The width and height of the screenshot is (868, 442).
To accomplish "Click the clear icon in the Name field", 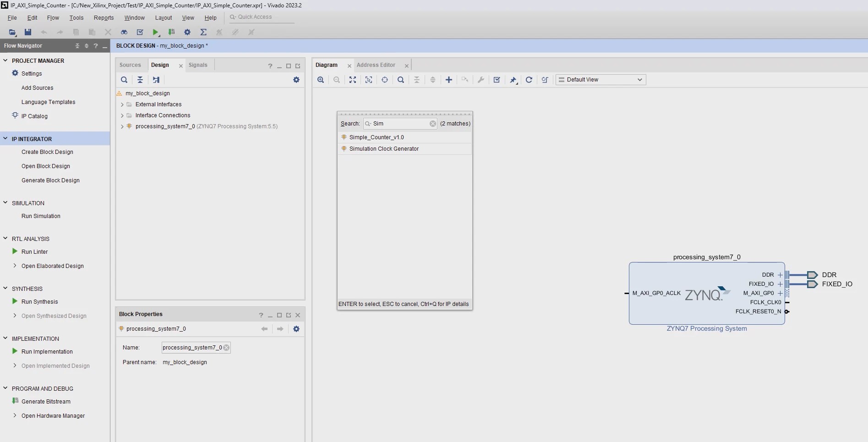I will coord(226,348).
